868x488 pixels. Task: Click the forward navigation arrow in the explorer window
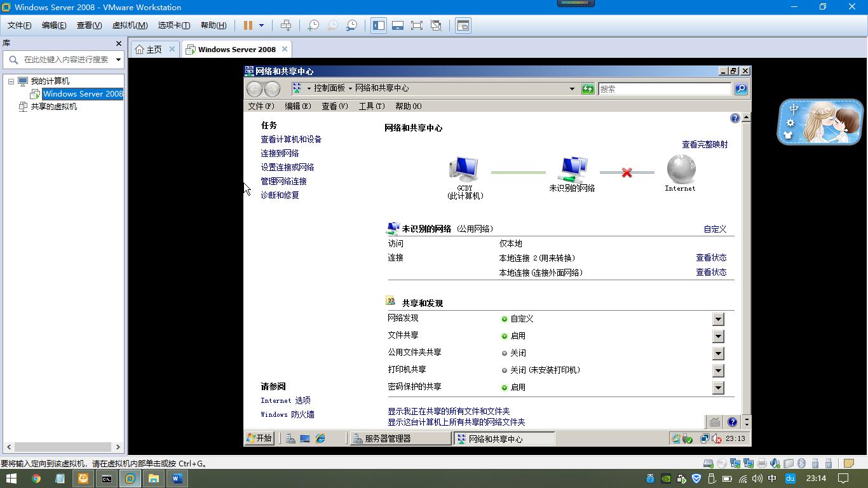(272, 89)
